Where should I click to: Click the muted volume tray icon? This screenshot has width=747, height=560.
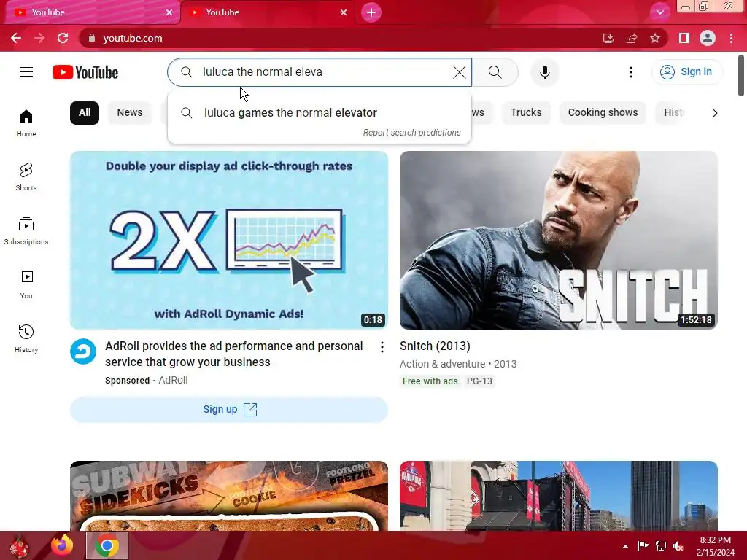coord(678,546)
